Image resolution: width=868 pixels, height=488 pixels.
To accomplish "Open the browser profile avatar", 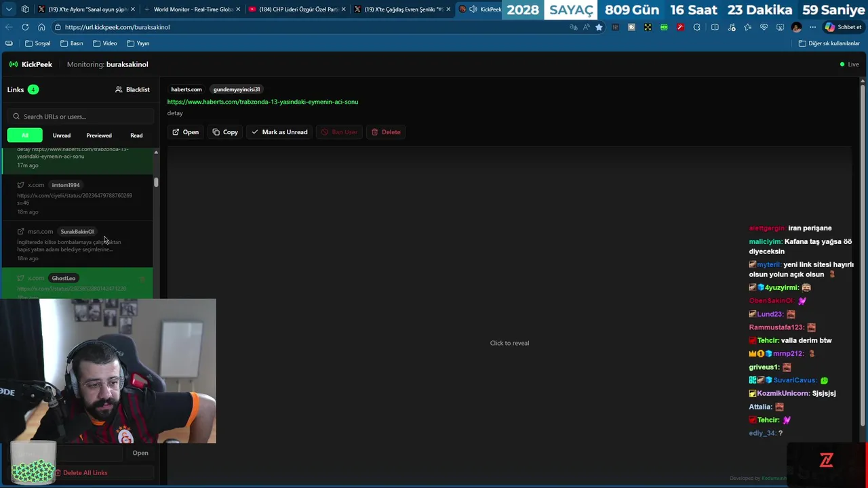I will click(796, 27).
